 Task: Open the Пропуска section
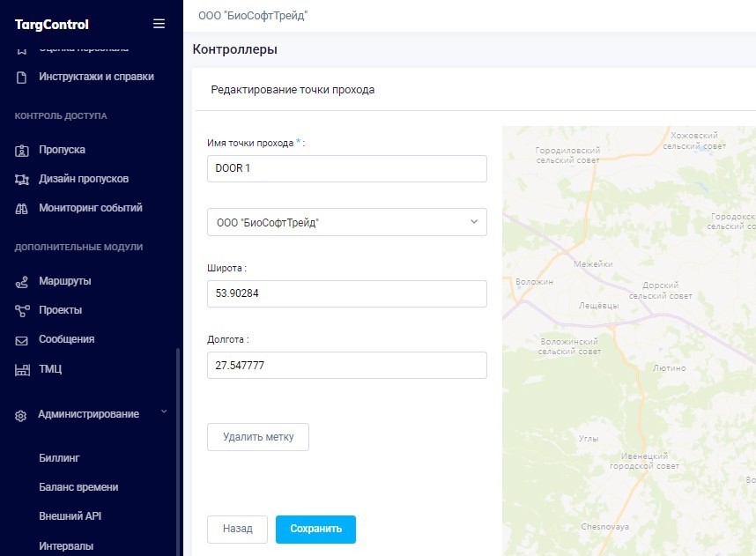[x=63, y=150]
